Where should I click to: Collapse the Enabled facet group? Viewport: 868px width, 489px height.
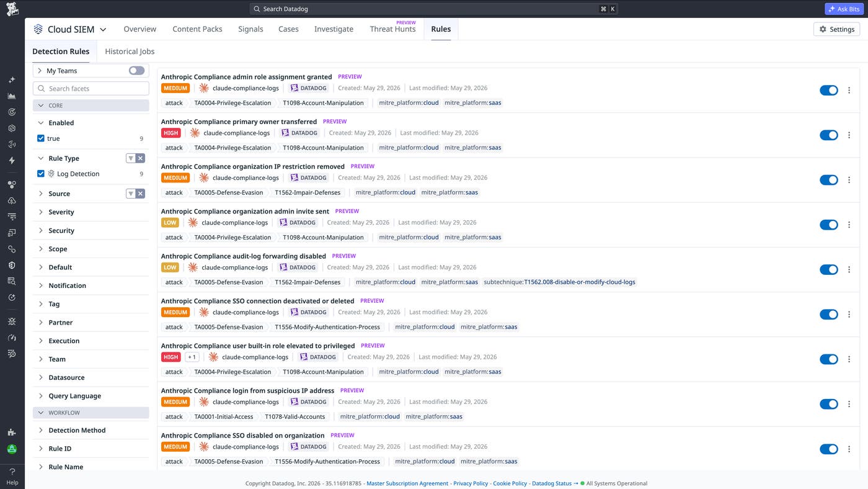(x=41, y=123)
